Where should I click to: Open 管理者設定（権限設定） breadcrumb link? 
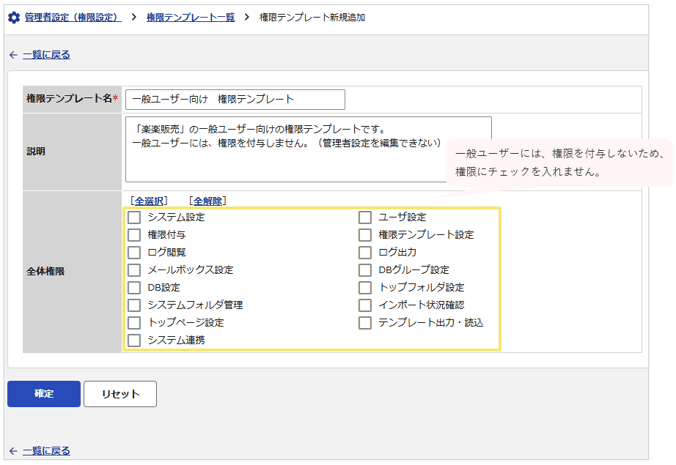click(x=72, y=17)
